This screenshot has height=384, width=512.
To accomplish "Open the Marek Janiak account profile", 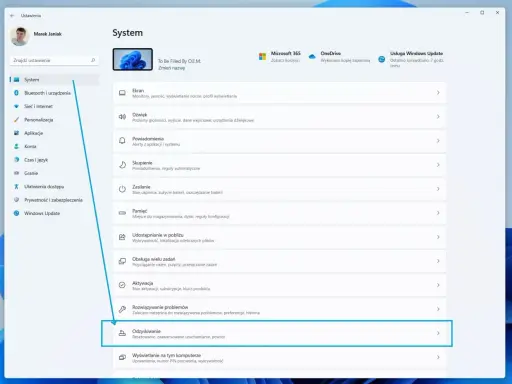I will tap(36, 36).
